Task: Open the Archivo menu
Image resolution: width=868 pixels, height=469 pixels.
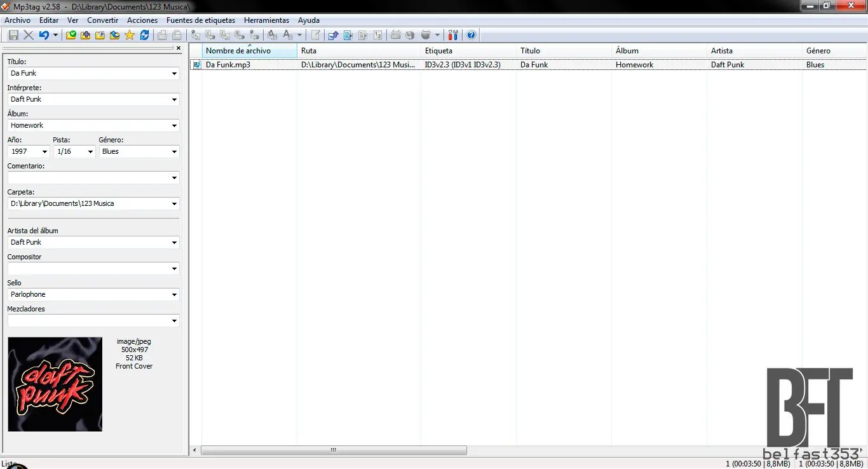Action: 17,20
